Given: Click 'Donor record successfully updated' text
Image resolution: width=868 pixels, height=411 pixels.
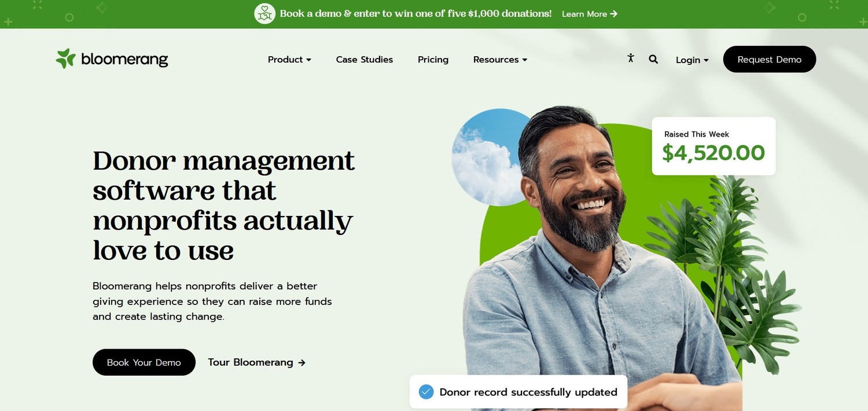Looking at the screenshot, I should [528, 392].
